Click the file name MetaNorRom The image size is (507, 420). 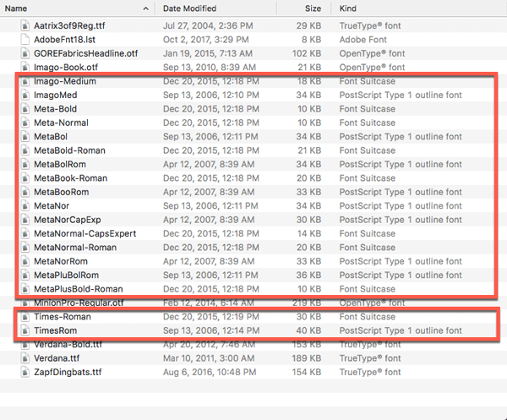coord(61,261)
